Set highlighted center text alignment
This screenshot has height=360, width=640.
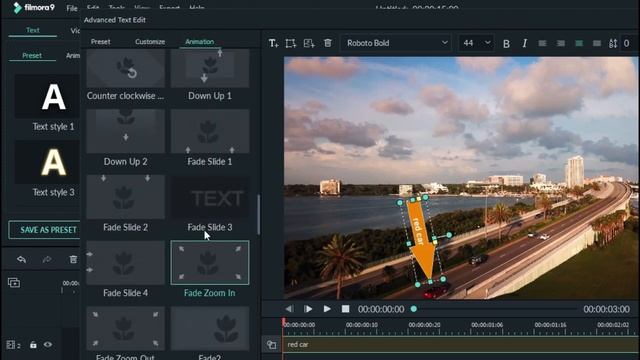(x=579, y=43)
